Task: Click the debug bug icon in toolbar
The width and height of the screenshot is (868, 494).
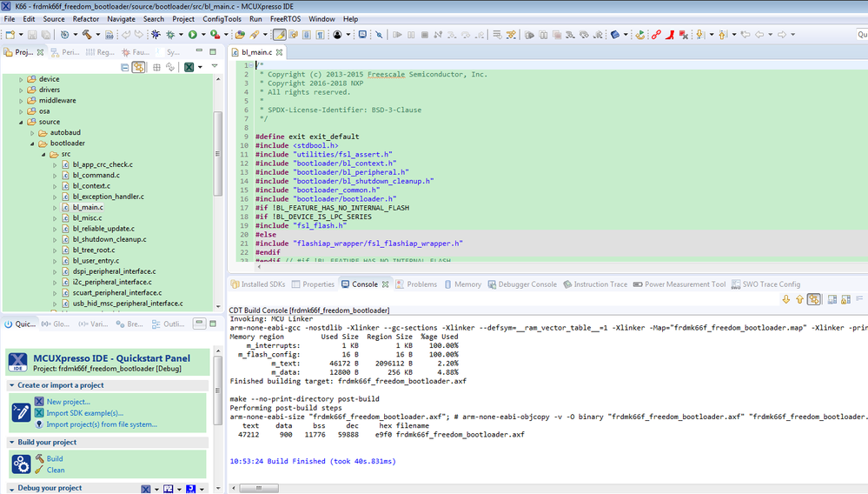Action: point(156,35)
